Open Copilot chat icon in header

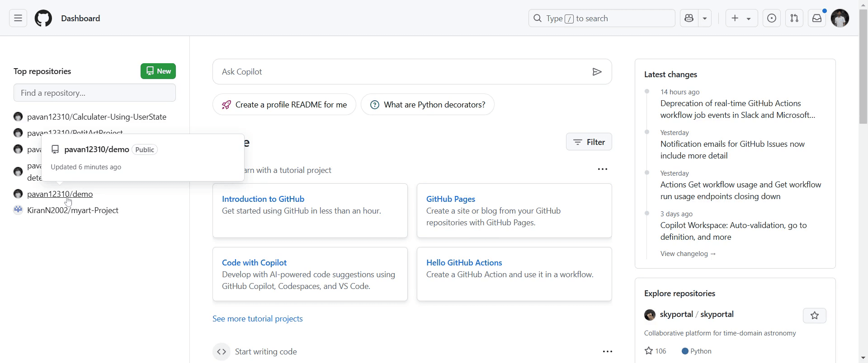click(689, 19)
